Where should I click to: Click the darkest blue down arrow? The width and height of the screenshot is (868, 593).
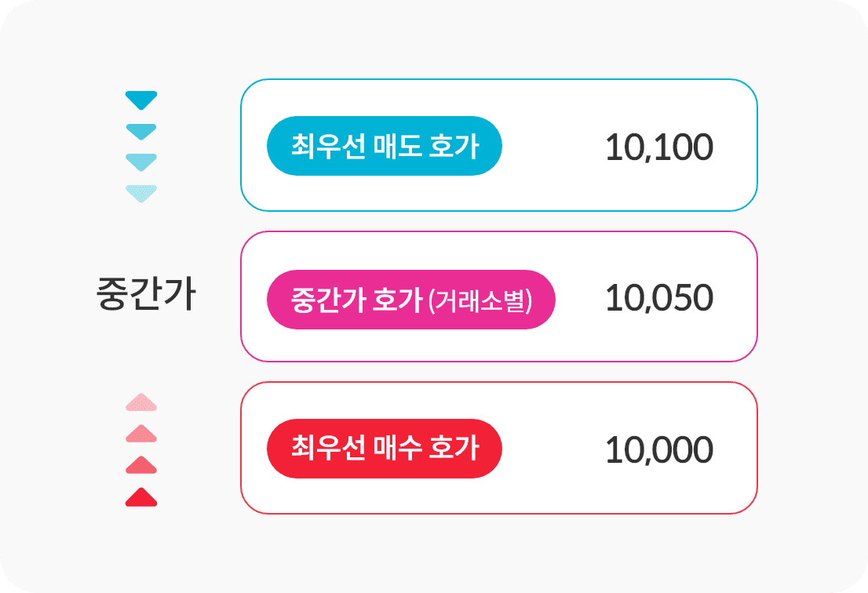click(x=141, y=100)
